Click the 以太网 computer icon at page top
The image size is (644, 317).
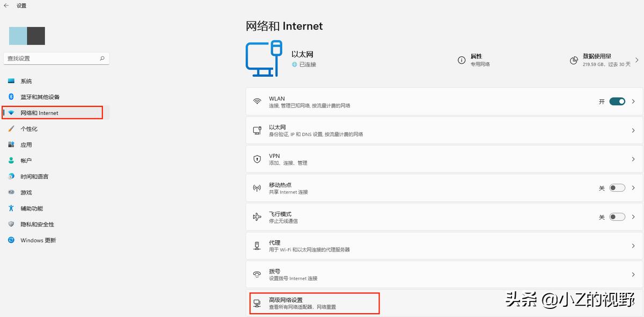click(263, 59)
